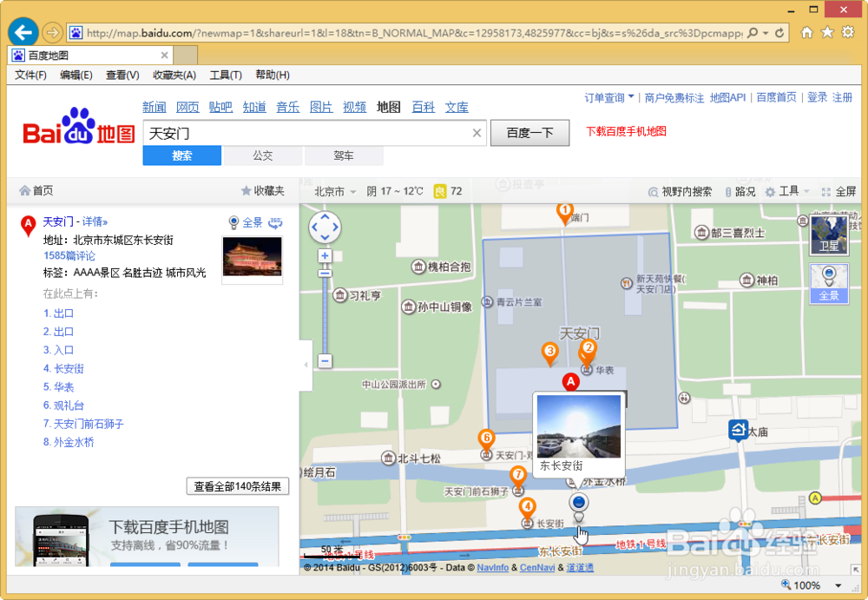Clear the search box with the X icon
Image resolution: width=868 pixels, height=600 pixels.
point(477,133)
